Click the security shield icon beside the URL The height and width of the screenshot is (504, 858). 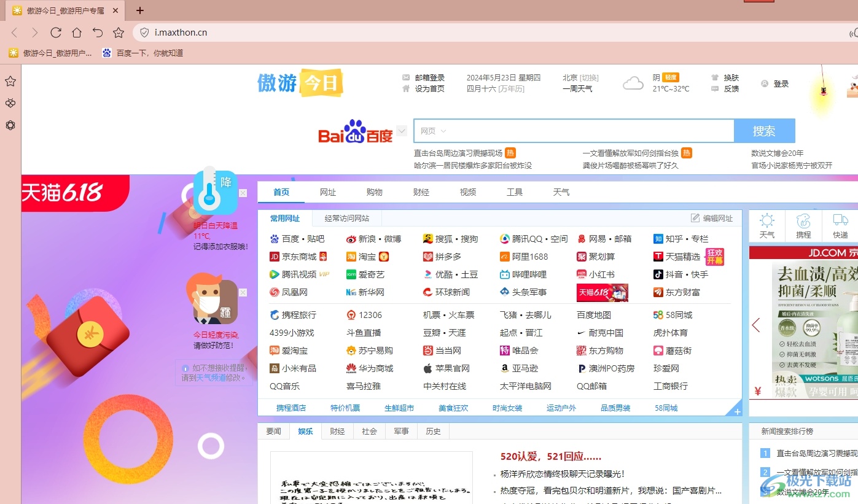(x=144, y=33)
